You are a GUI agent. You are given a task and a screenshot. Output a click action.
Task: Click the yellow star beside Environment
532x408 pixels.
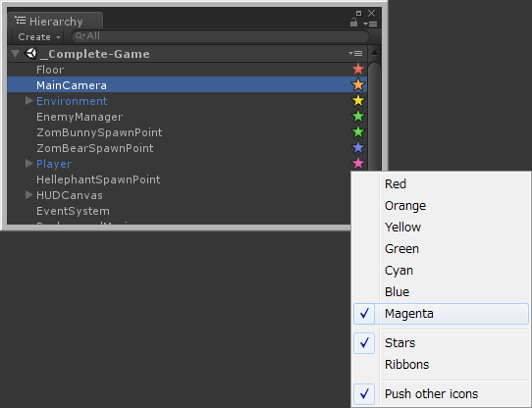(x=358, y=101)
